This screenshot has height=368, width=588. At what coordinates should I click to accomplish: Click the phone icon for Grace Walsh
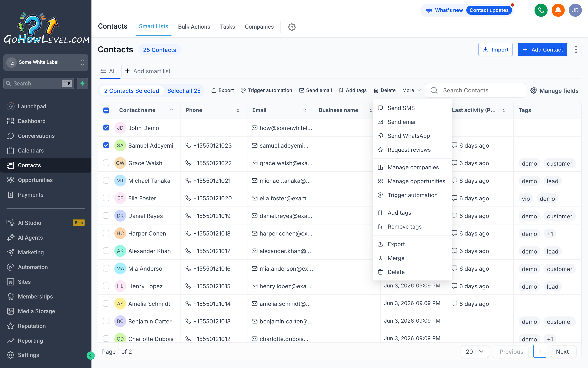coord(188,163)
